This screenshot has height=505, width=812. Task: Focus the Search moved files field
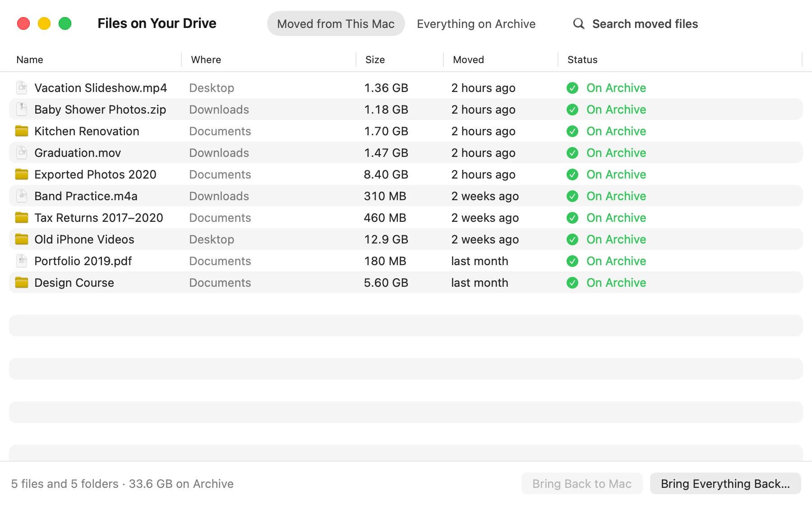pyautogui.click(x=645, y=23)
